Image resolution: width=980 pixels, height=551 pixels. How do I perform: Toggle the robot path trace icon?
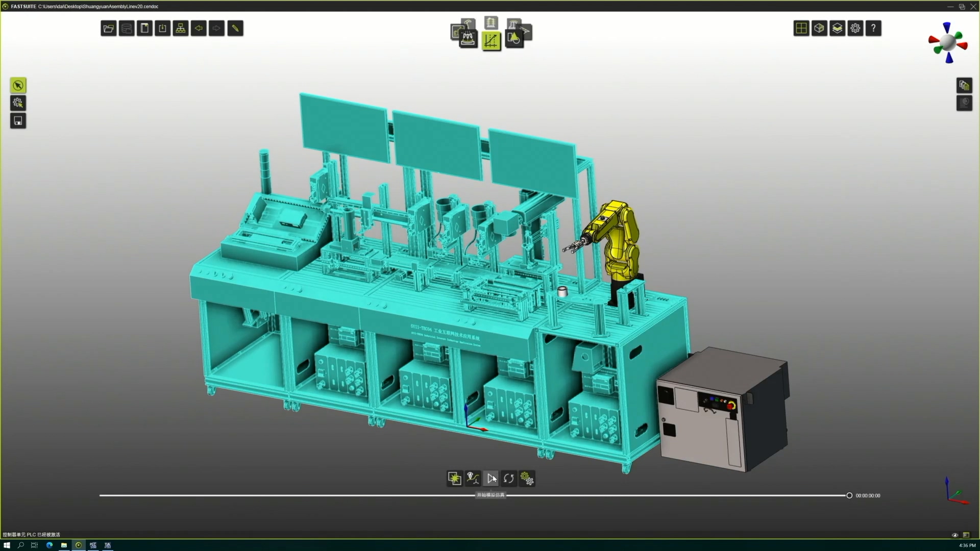[473, 479]
